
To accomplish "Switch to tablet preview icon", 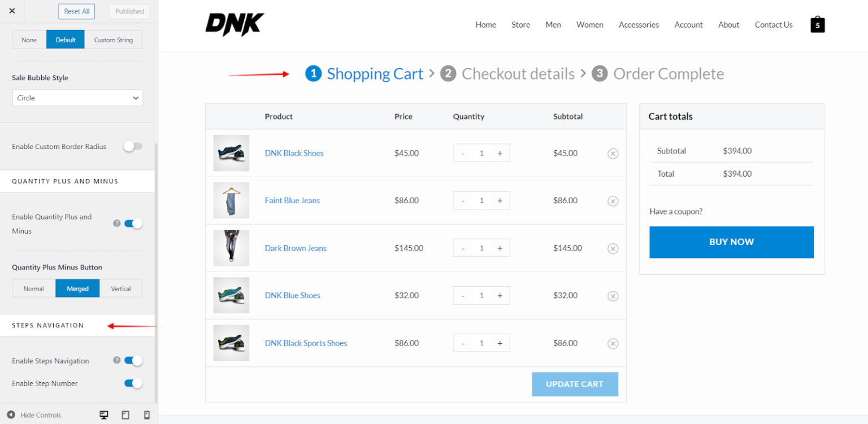I will click(125, 415).
